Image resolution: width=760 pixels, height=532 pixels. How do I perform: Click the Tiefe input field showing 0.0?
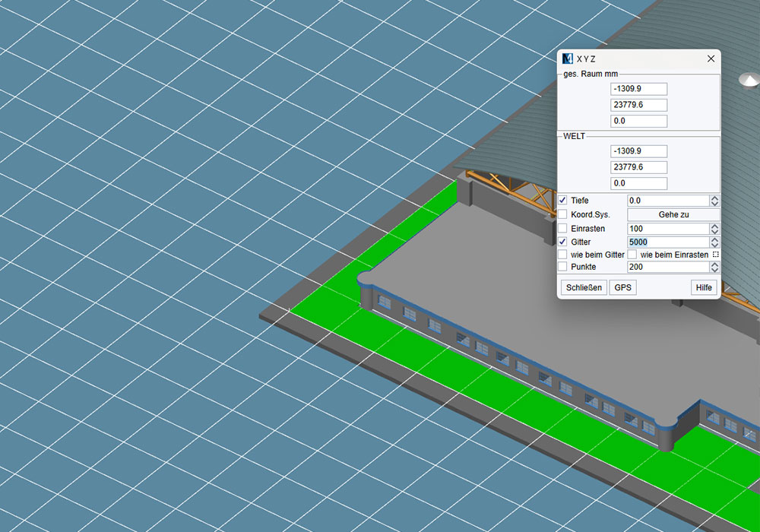coord(668,201)
